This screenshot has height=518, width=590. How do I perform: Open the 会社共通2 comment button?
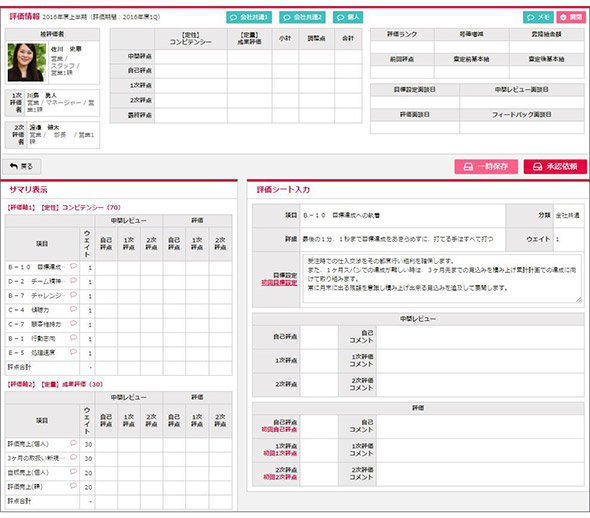click(302, 17)
